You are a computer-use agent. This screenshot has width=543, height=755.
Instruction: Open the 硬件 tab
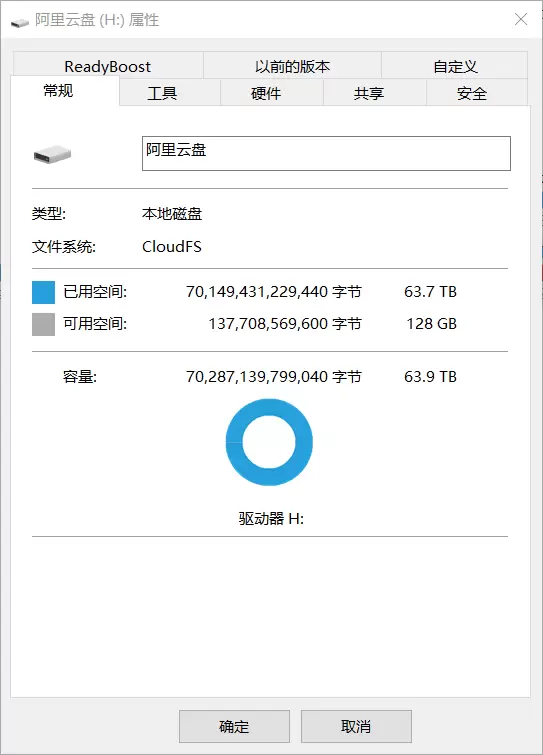[266, 93]
